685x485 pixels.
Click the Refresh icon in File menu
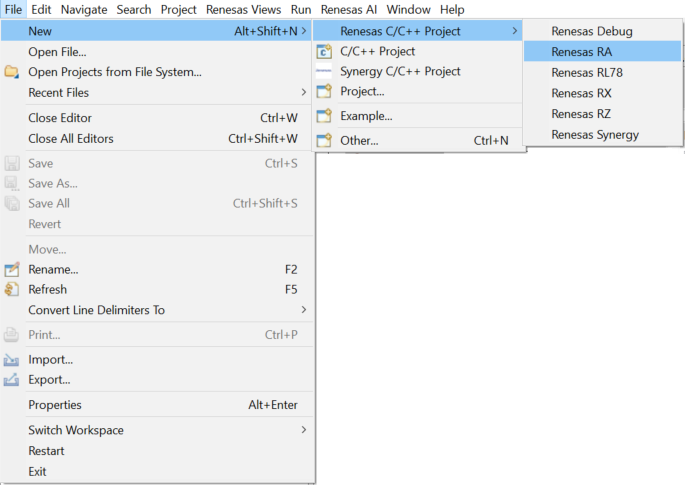pyautogui.click(x=12, y=289)
